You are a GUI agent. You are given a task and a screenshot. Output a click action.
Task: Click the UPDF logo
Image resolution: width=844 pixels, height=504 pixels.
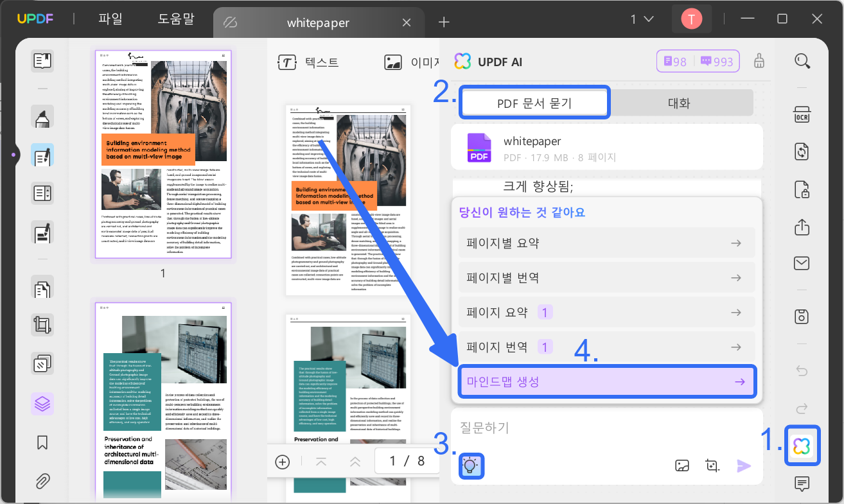coord(35,19)
